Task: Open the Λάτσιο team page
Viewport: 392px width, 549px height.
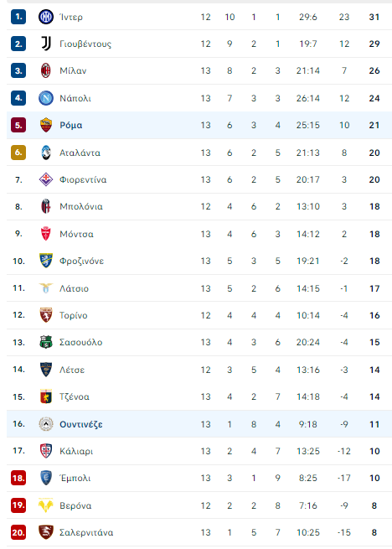Action: click(74, 288)
